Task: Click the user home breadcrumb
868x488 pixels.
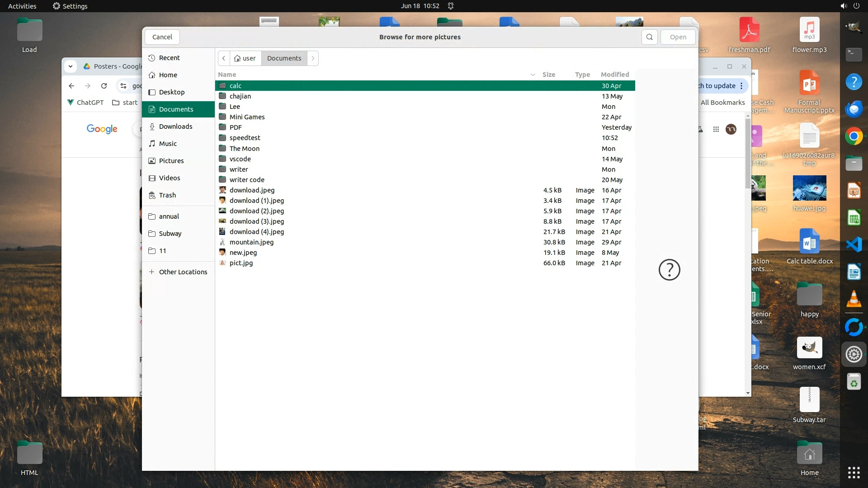Action: click(245, 58)
